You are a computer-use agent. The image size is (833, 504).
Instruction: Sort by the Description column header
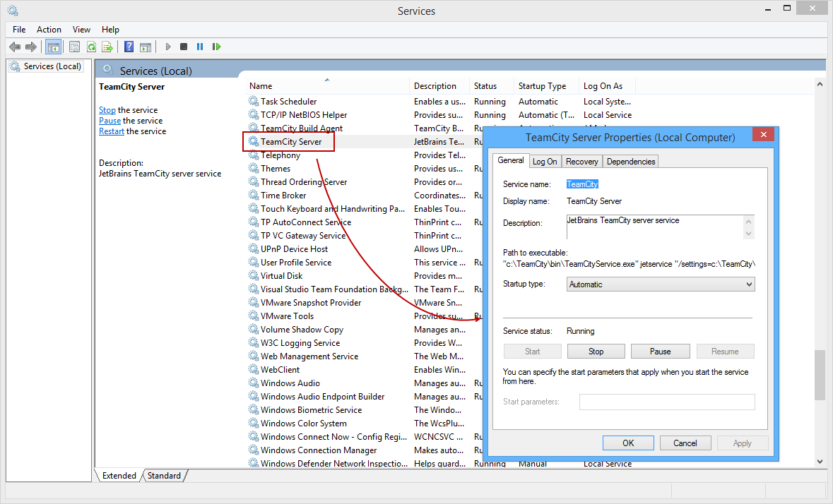click(x=440, y=86)
